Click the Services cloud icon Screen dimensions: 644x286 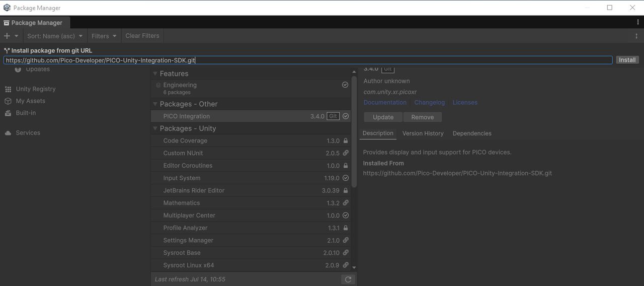pos(8,133)
